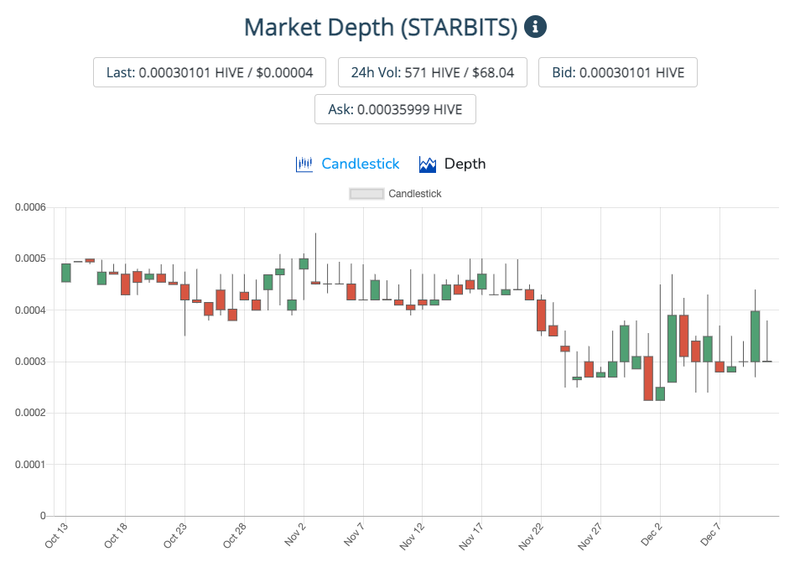
Task: Click the Bid 0.00030101 HIVE box
Action: tap(618, 72)
